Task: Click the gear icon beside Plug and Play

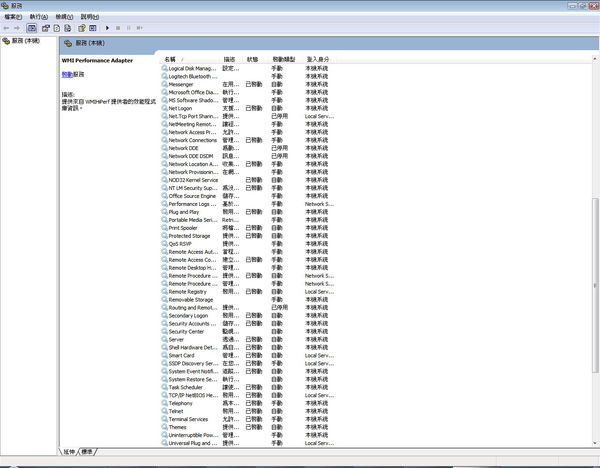Action: (164, 212)
